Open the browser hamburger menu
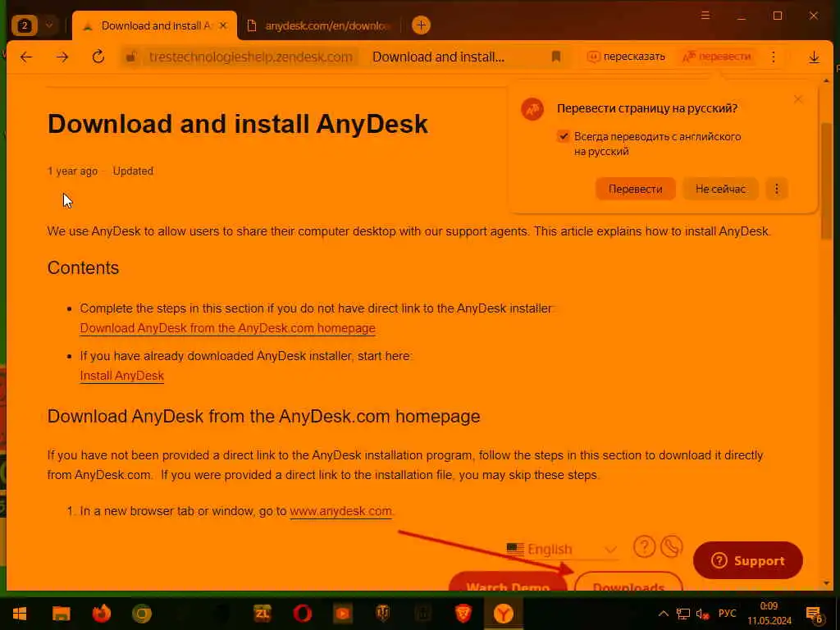 [x=705, y=16]
